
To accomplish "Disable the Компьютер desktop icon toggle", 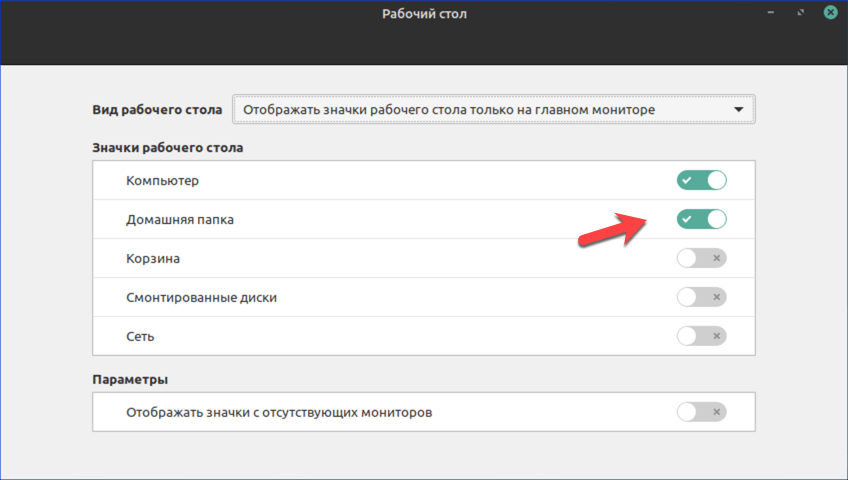I will (701, 180).
